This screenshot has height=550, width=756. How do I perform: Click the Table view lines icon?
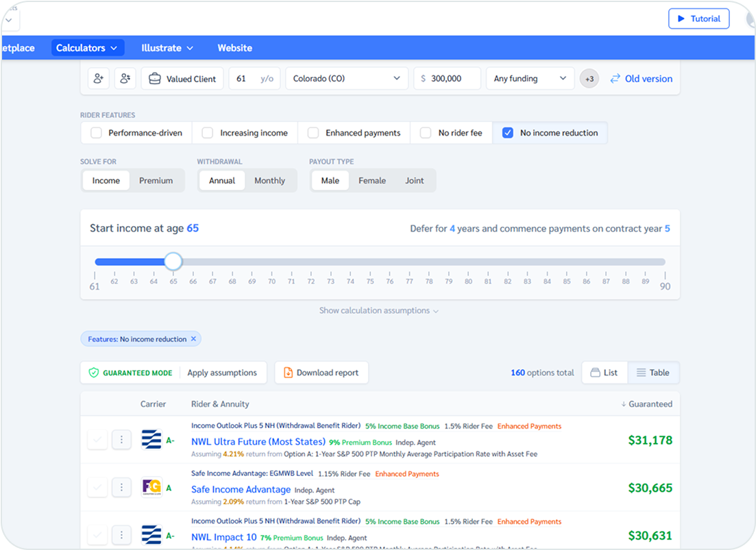pos(642,373)
